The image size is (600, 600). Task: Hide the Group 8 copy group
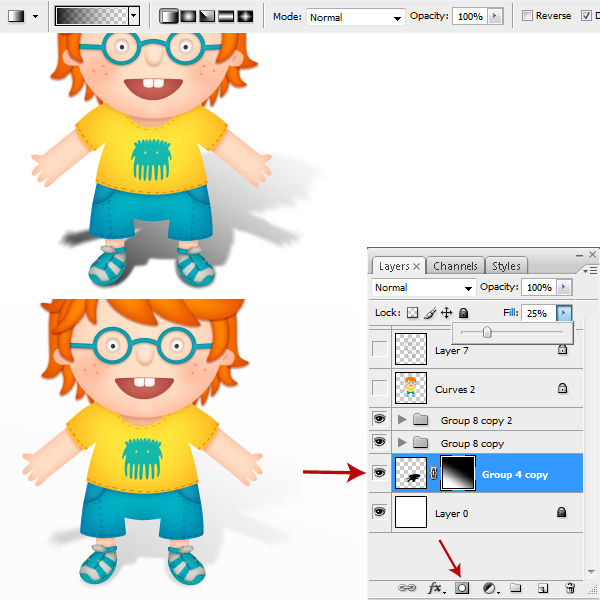pos(380,442)
